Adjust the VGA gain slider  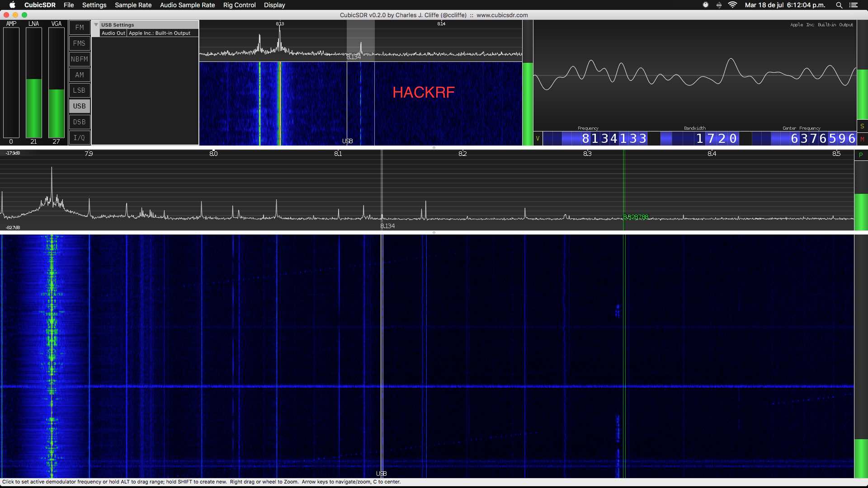click(x=57, y=83)
